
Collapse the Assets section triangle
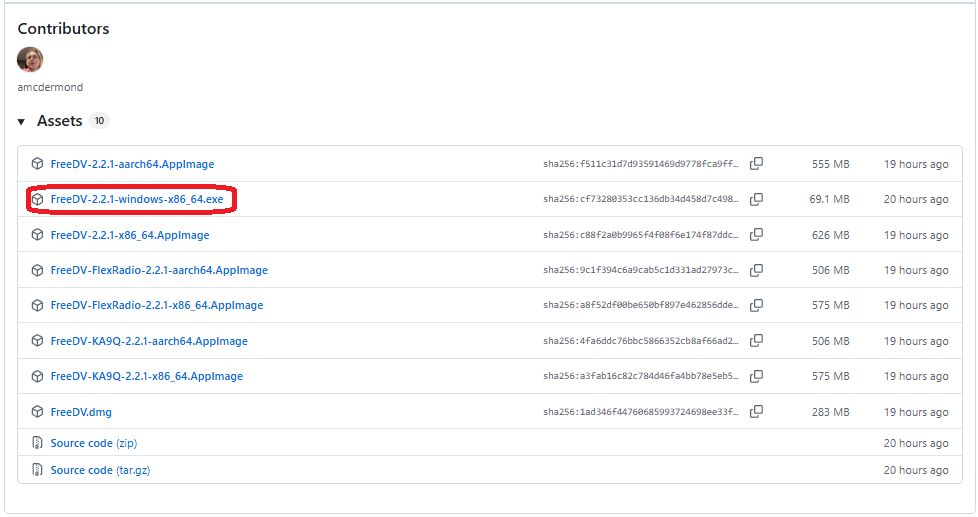click(x=21, y=122)
